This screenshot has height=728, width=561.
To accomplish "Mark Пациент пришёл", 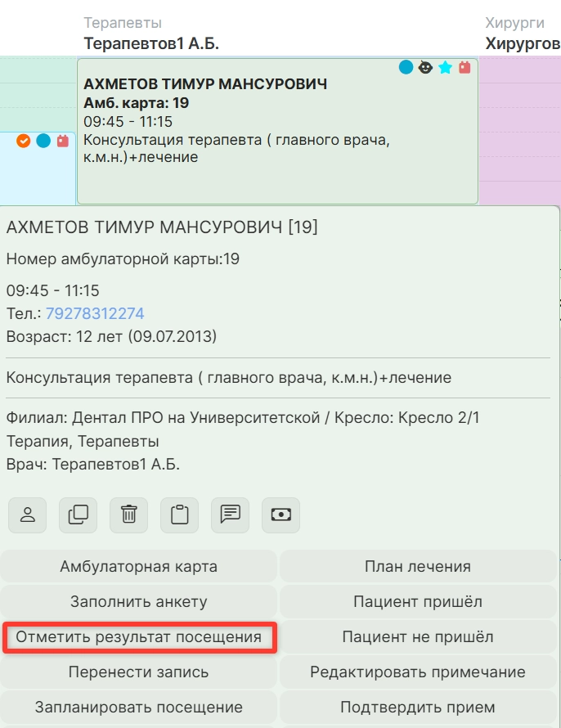I will pos(418,602).
